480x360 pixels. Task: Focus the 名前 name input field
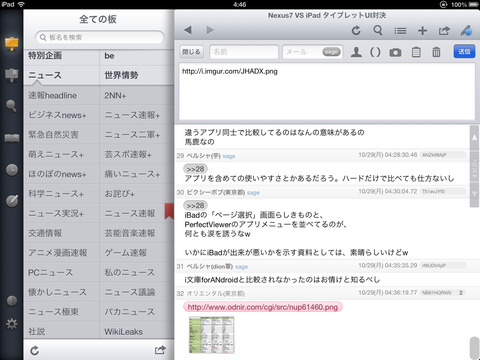point(244,52)
